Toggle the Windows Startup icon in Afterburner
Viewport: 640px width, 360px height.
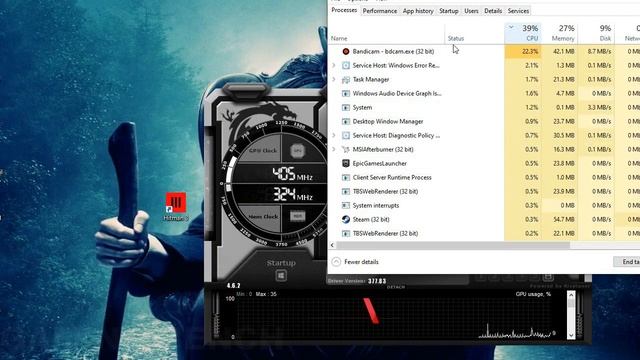click(281, 276)
